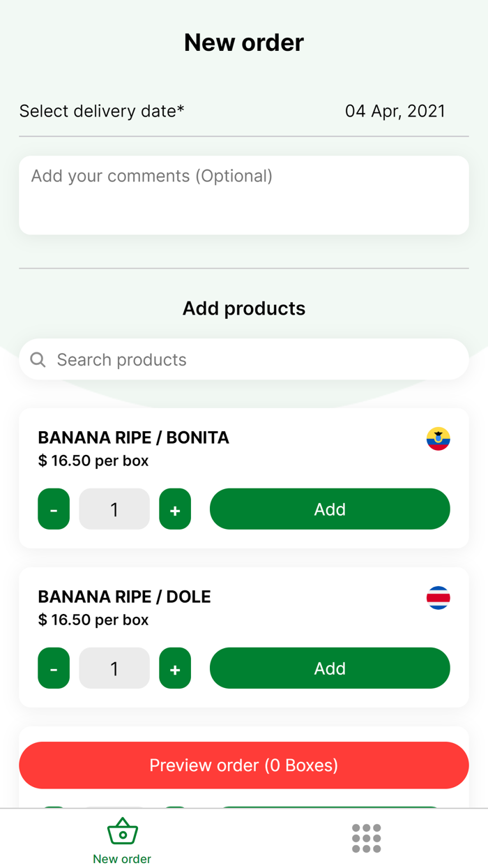Decrease Banana Ripe Dole quantity
This screenshot has width=488, height=868.
coord(54,668)
